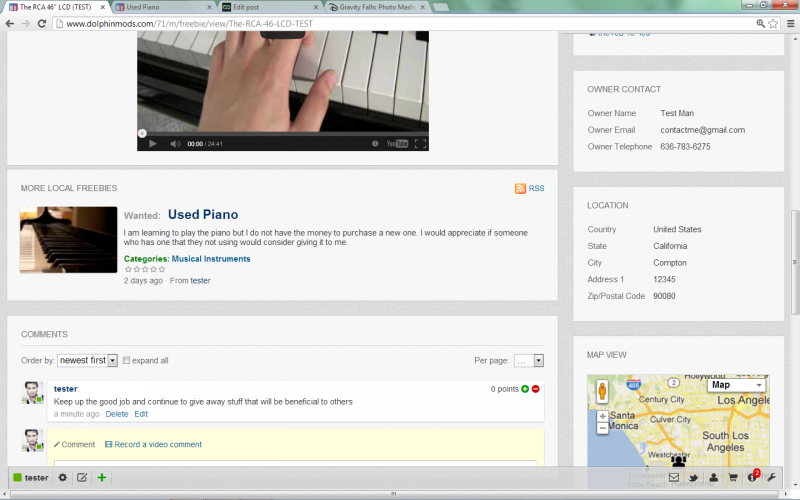This screenshot has height=500, width=800.
Task: Open the Used Piano listing title
Action: point(203,215)
